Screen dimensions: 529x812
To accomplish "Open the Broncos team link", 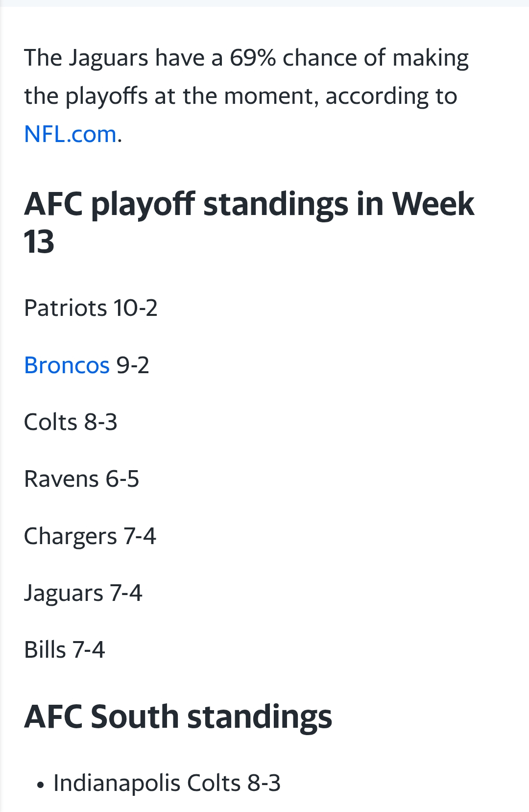I will [67, 365].
